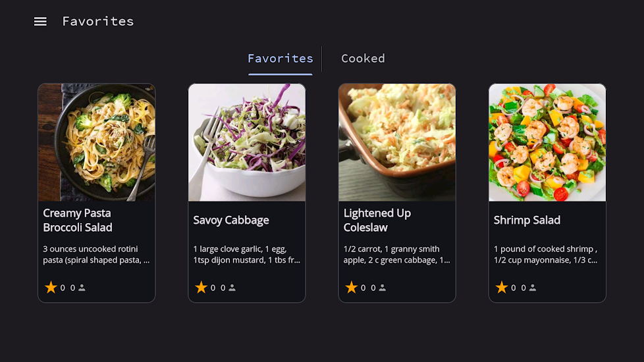Open Lightened Up Coleslaw via its title
This screenshot has height=362, width=644.
point(377,220)
